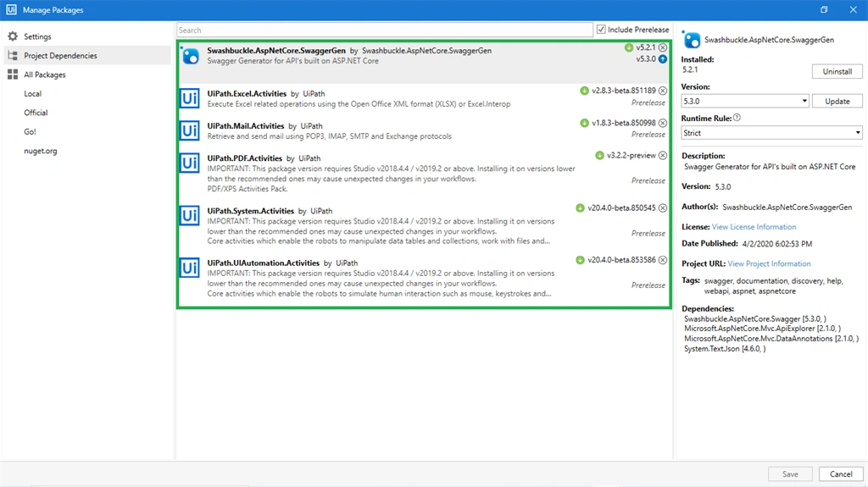This screenshot has height=487, width=868.
Task: Click Date Published value 4/2/2020 6:02:53 PM
Action: [777, 244]
